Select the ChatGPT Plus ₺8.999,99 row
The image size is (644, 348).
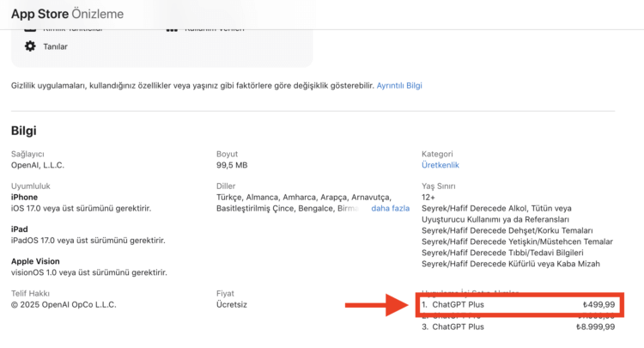(518, 327)
